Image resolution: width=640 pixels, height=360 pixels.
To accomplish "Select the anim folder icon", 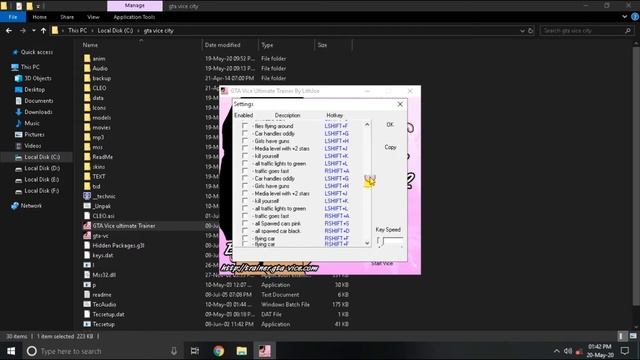I will 87,58.
